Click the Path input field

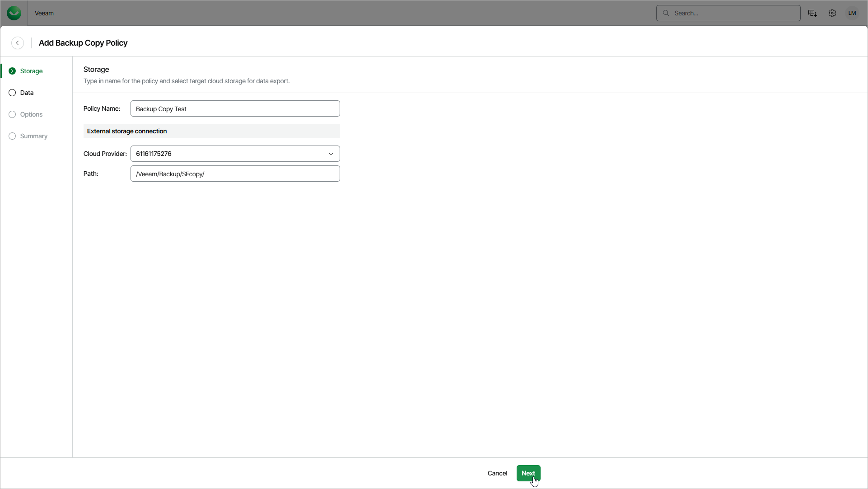click(x=235, y=174)
